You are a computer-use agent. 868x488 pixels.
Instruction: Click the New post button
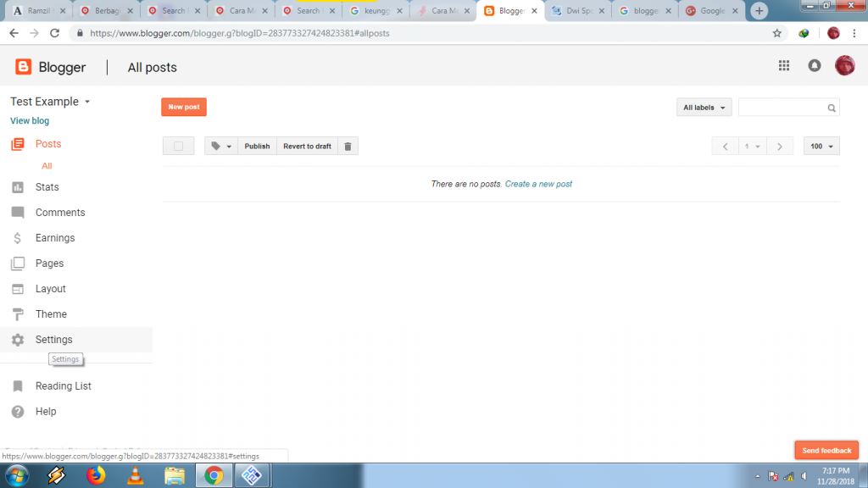coord(184,107)
